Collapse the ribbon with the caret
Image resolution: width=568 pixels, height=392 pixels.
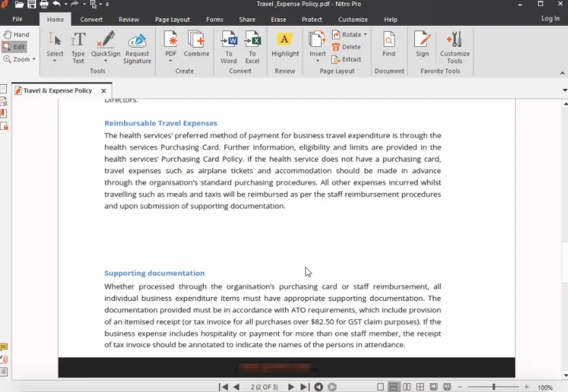pyautogui.click(x=562, y=73)
